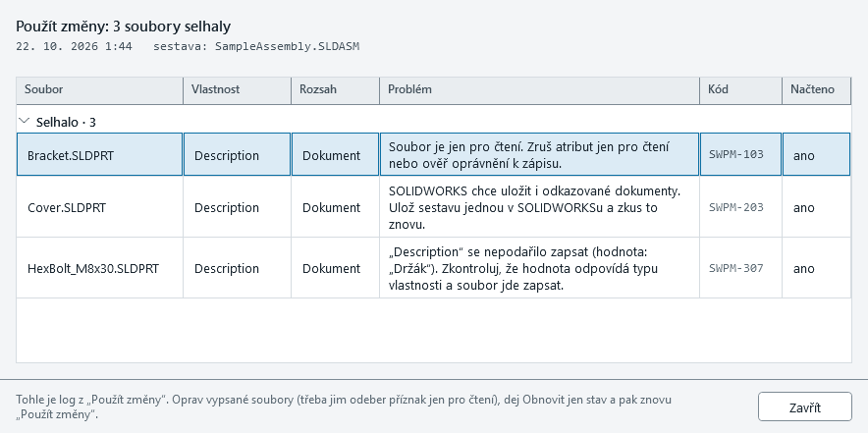Click 'ano' in the Cover.SLDPRT row

(803, 207)
